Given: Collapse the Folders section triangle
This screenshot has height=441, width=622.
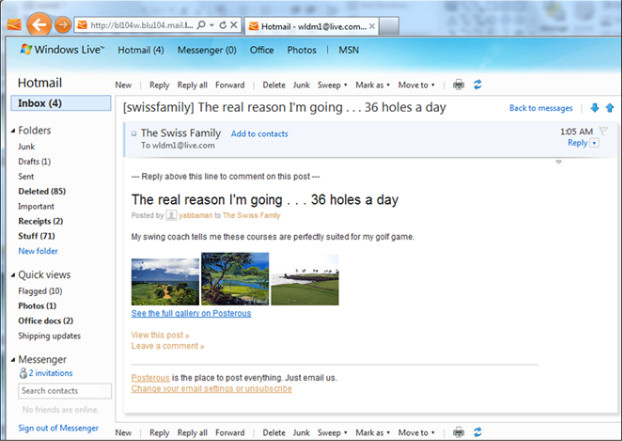Looking at the screenshot, I should coord(13,131).
